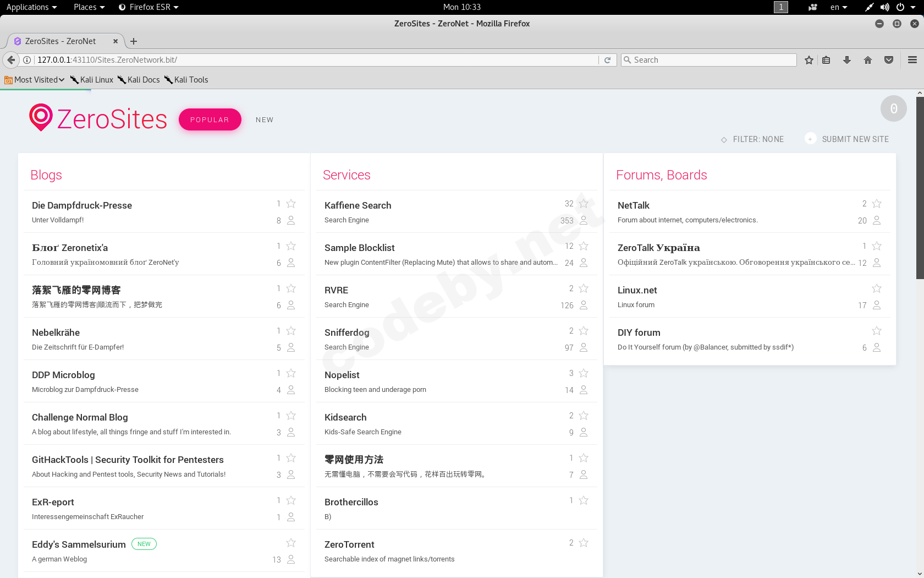Switch to the NEW tab on ZeroSites
The width and height of the screenshot is (924, 578).
click(265, 119)
